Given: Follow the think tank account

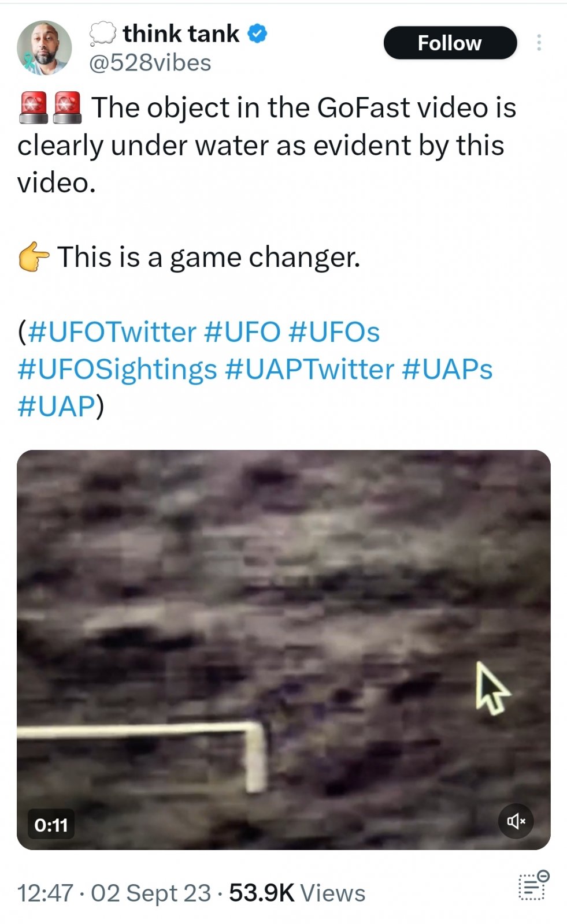Looking at the screenshot, I should (450, 43).
